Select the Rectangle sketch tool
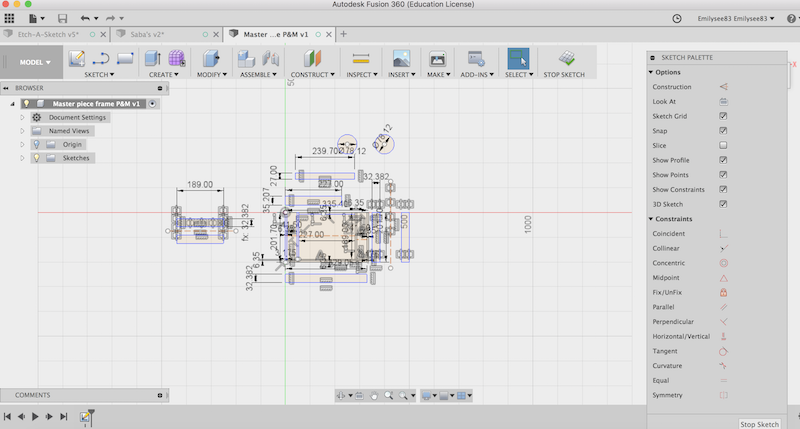800x429 pixels. pyautogui.click(x=124, y=59)
